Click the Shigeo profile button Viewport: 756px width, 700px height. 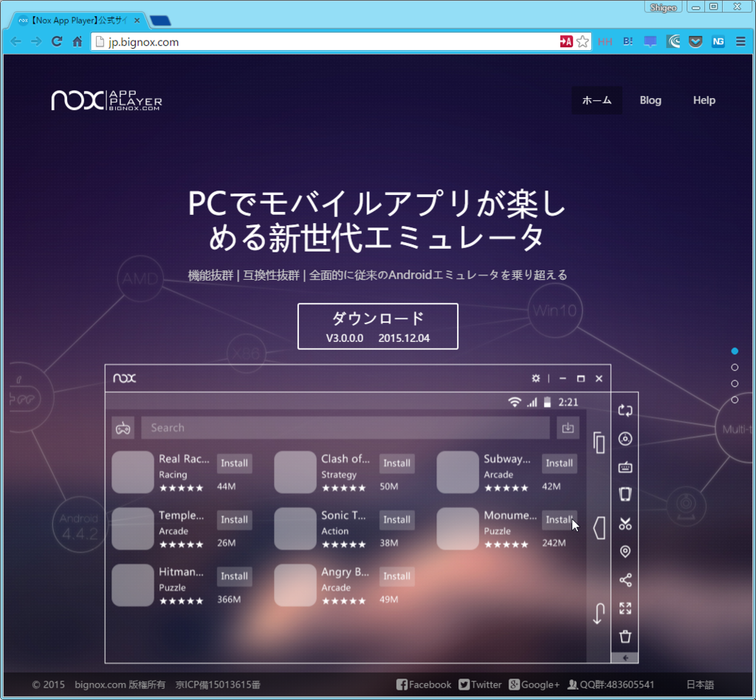663,7
